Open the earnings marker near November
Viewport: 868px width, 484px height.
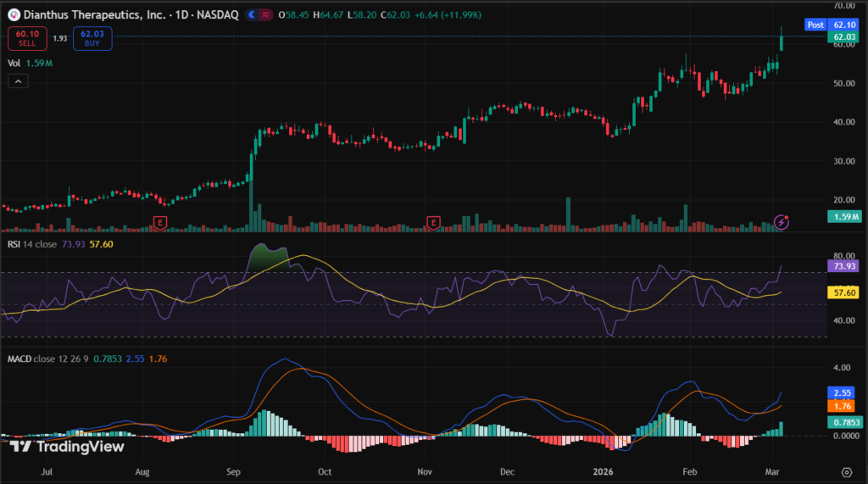[x=434, y=222]
